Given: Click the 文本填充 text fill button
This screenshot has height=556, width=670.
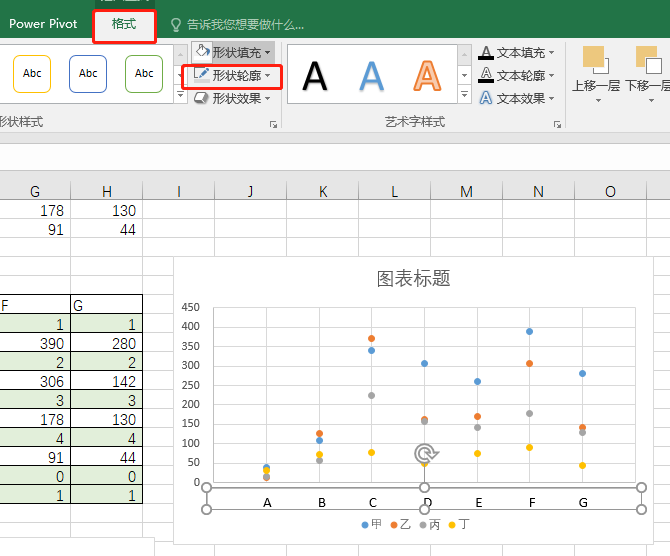Looking at the screenshot, I should pyautogui.click(x=514, y=52).
